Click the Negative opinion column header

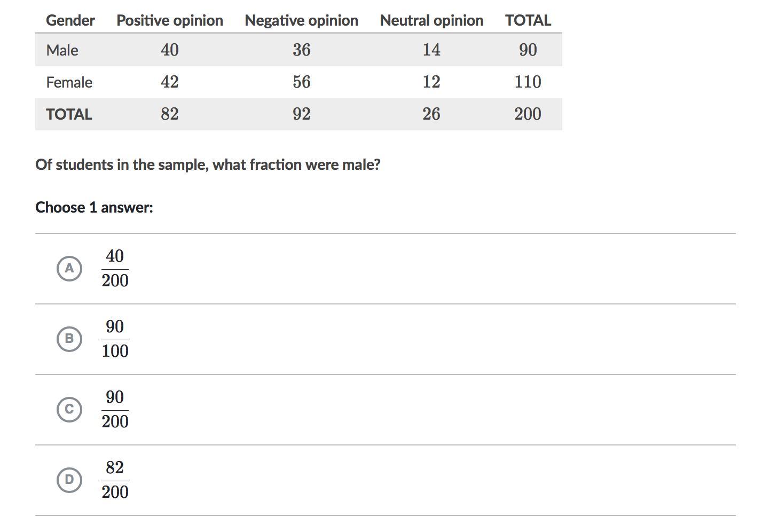(301, 20)
